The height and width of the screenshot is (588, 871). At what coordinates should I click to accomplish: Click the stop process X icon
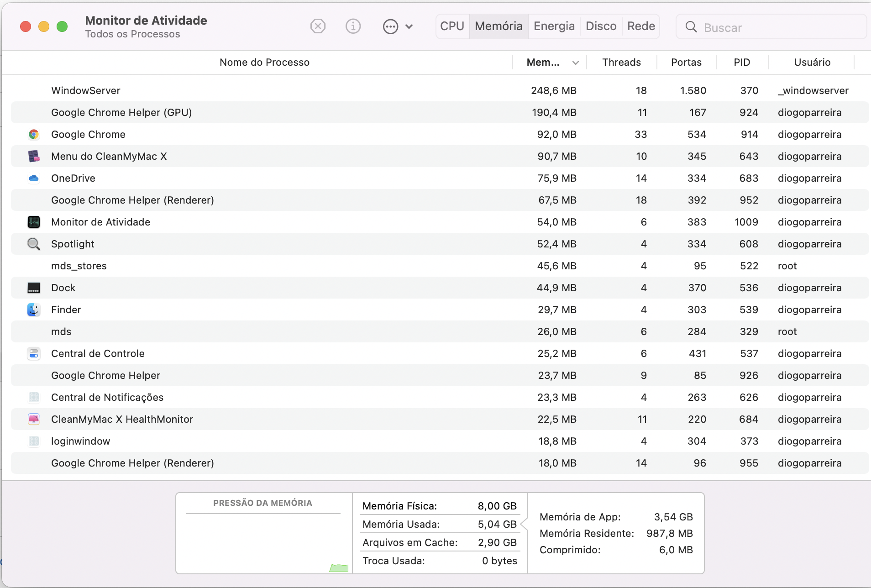point(318,26)
